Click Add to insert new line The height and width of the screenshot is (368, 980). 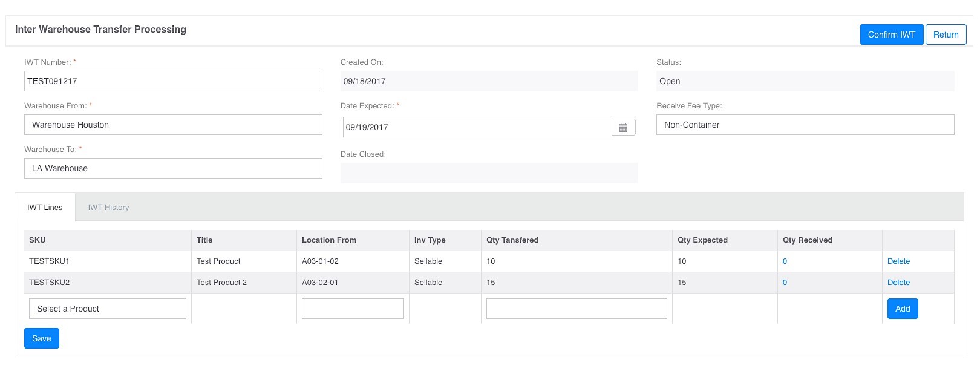(x=902, y=309)
